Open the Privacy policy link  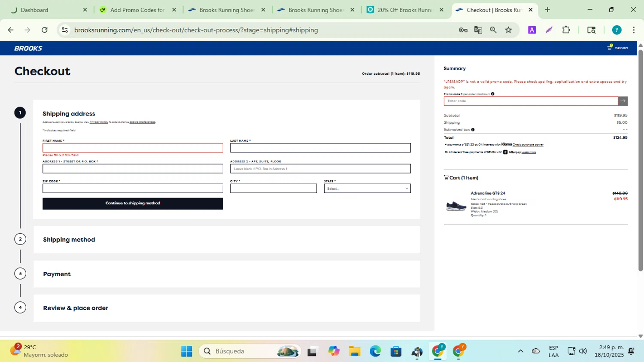[99, 122]
